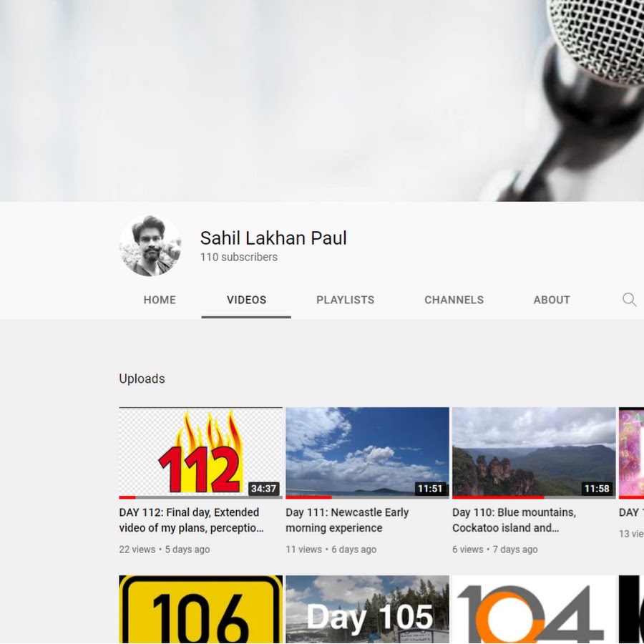Go to the CHANNELS tab
Viewport: 644px width, 644px height.
click(x=454, y=300)
